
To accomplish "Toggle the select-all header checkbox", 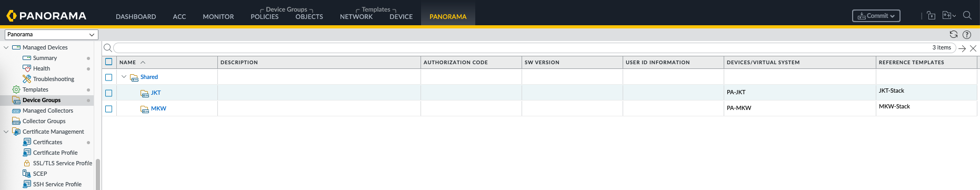I will (109, 62).
